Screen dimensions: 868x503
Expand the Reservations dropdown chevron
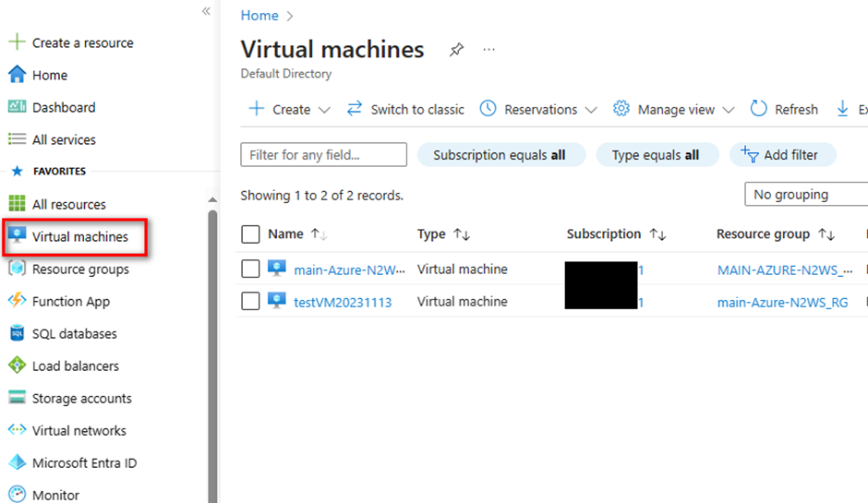coord(591,110)
